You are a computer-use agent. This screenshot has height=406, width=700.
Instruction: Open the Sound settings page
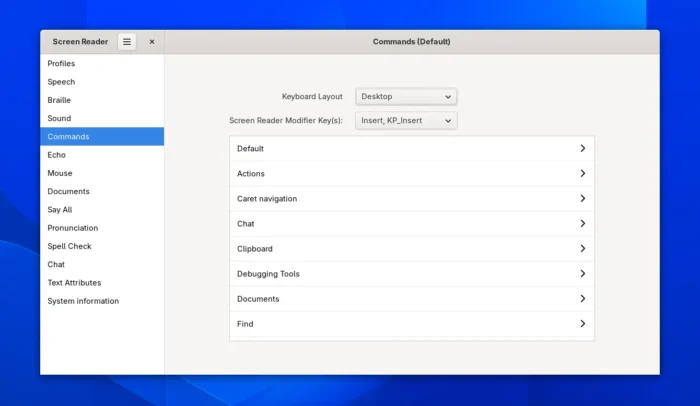click(x=59, y=118)
